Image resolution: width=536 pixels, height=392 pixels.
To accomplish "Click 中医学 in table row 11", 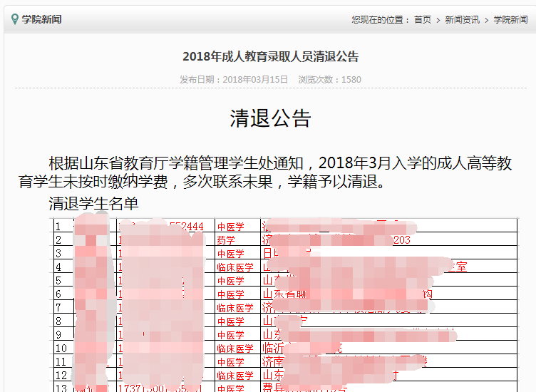I will tap(231, 362).
